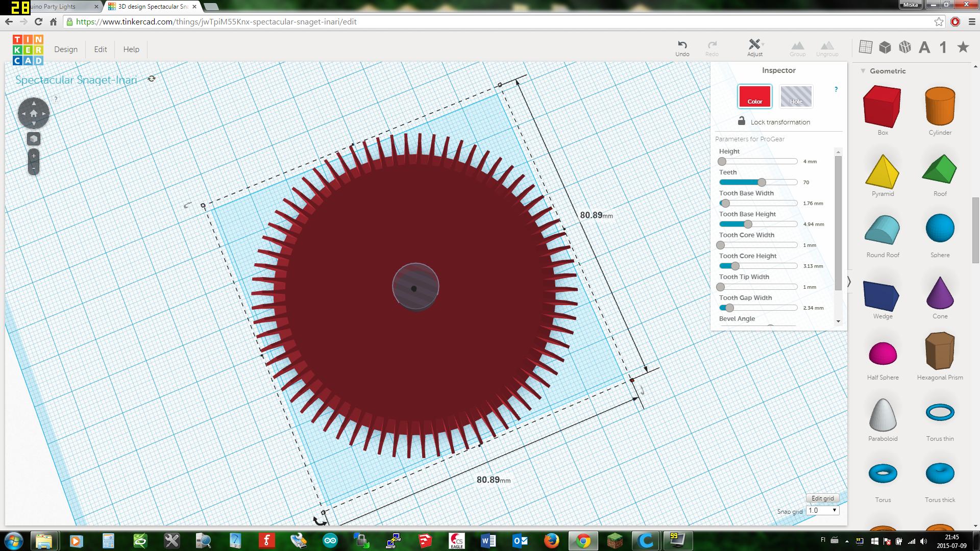This screenshot has height=551, width=980.
Task: Open the Edit menu
Action: click(x=101, y=49)
